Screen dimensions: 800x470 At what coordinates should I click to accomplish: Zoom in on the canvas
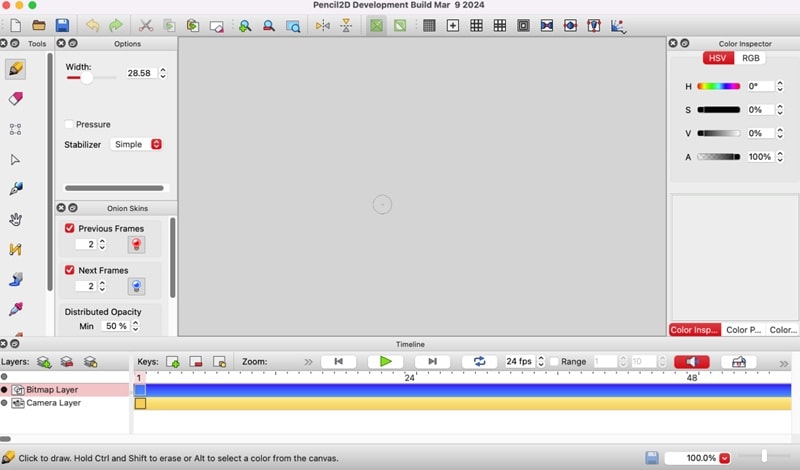click(x=245, y=26)
